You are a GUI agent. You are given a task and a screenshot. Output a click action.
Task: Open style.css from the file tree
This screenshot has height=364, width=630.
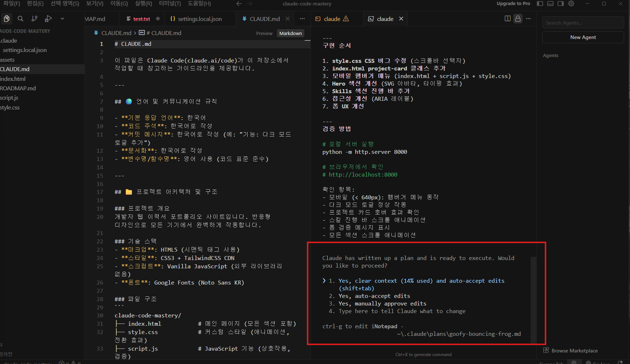tap(10, 107)
